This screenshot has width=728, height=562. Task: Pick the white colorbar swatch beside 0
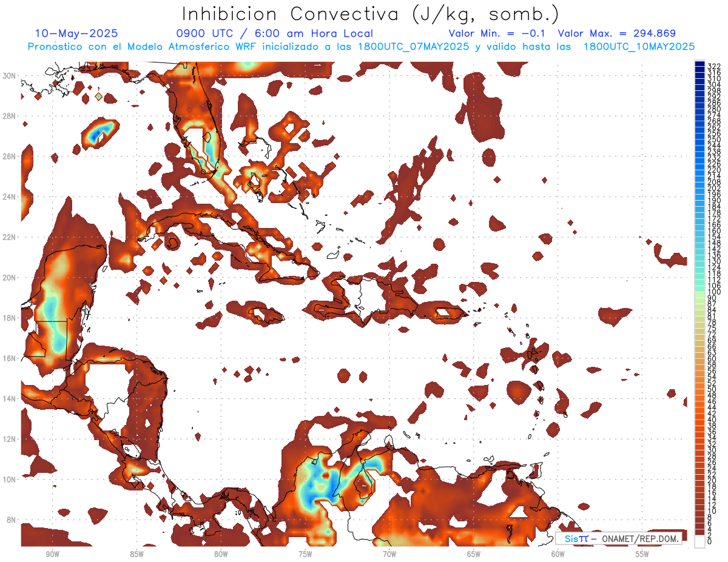[700, 541]
